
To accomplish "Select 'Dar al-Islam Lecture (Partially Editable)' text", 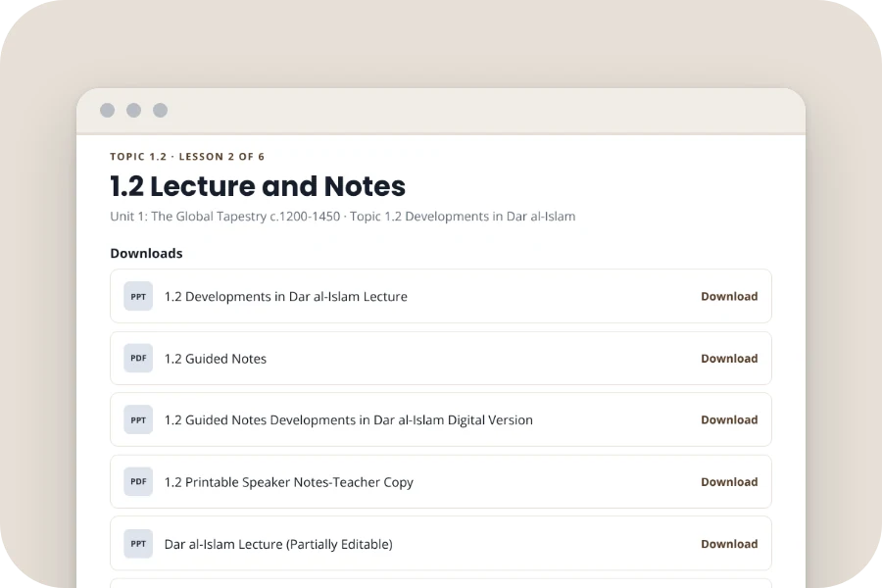I will 278,544.
